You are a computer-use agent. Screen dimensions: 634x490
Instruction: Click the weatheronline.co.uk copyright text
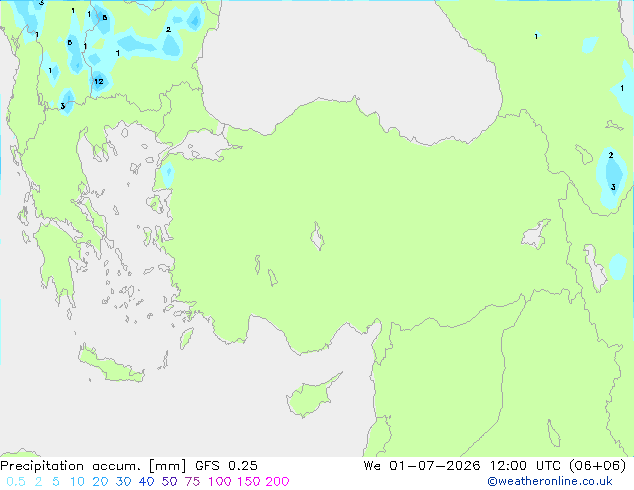coord(550,481)
